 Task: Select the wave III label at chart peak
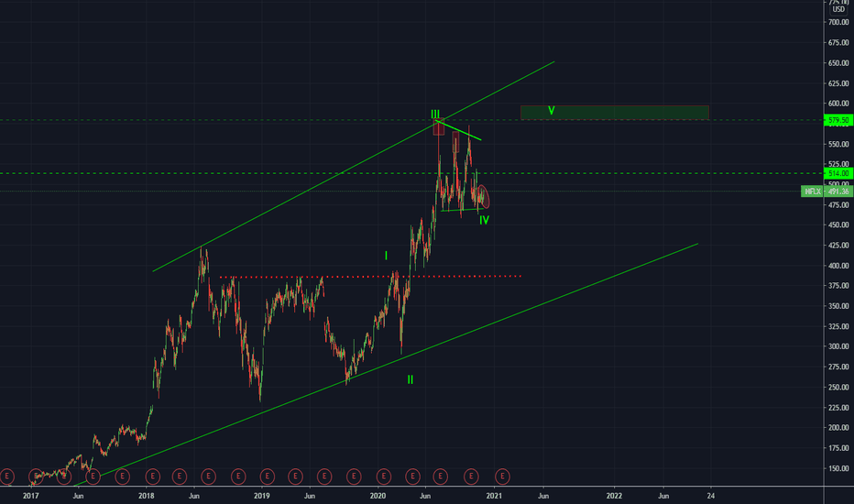(x=435, y=114)
